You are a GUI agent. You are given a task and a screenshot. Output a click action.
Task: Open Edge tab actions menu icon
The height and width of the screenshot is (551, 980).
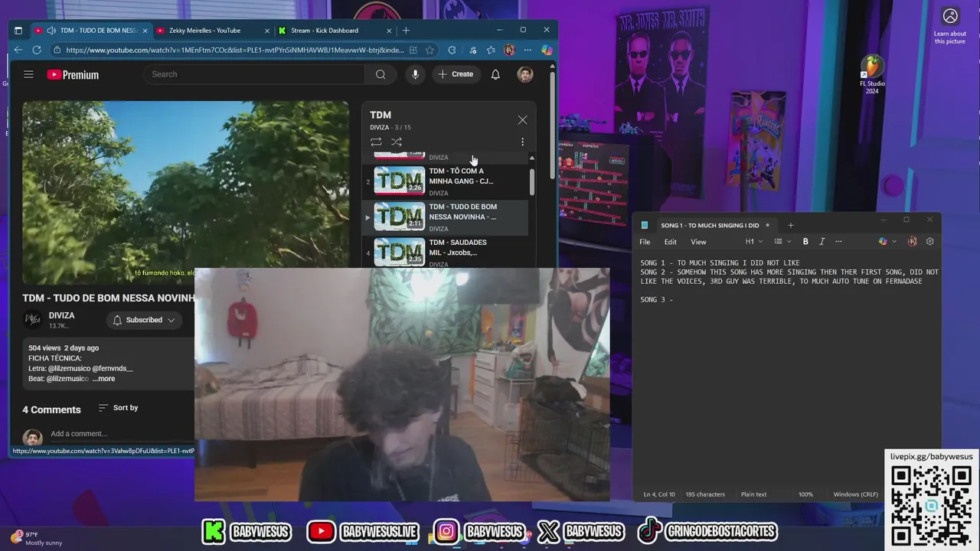tap(18, 31)
